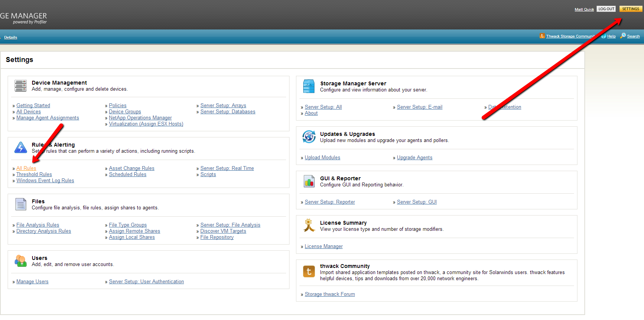Open the SETTINGS button at top right

click(x=631, y=9)
